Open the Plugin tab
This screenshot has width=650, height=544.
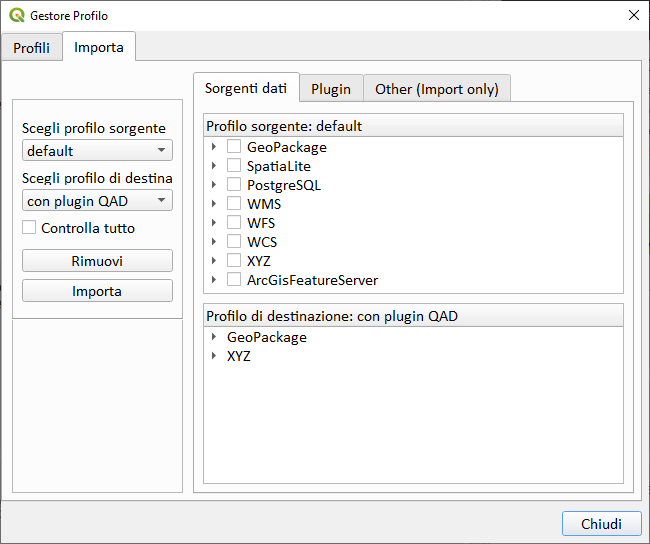(330, 89)
